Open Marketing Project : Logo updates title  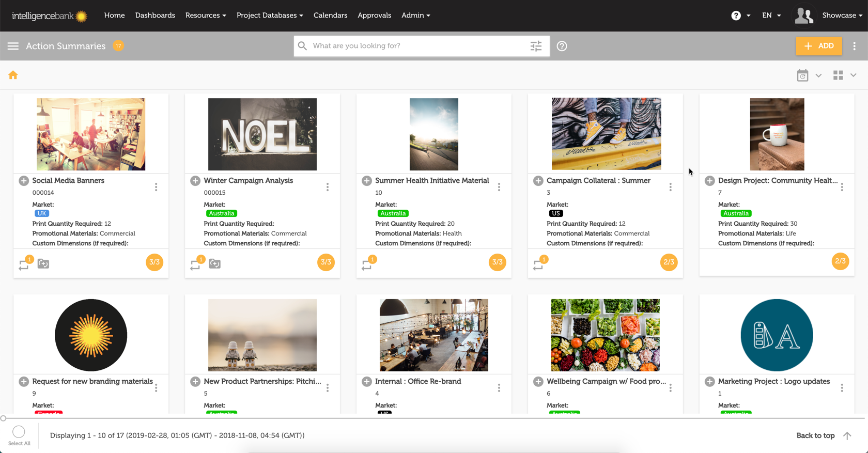coord(774,382)
